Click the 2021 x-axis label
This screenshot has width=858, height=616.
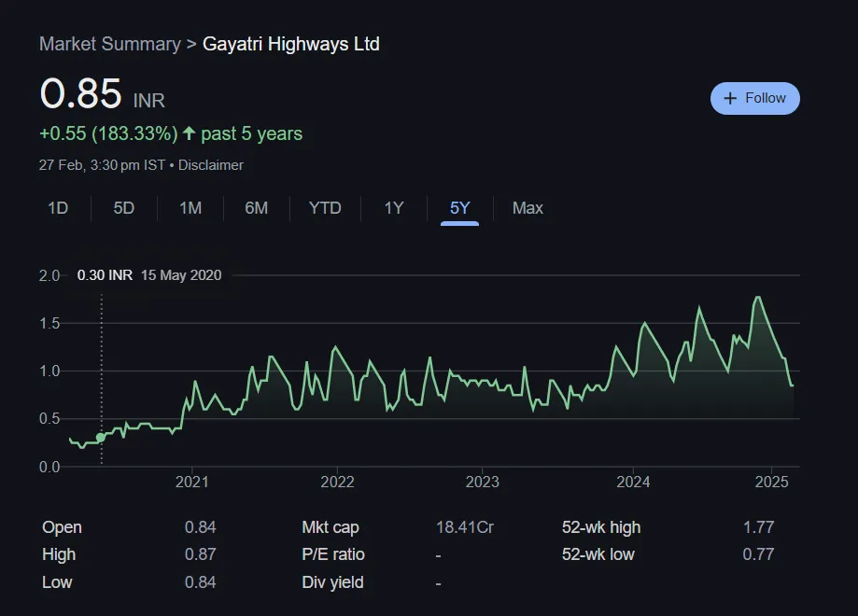192,482
